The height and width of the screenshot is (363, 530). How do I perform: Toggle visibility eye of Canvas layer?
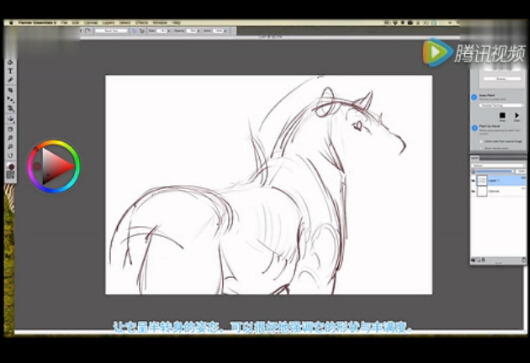click(473, 191)
